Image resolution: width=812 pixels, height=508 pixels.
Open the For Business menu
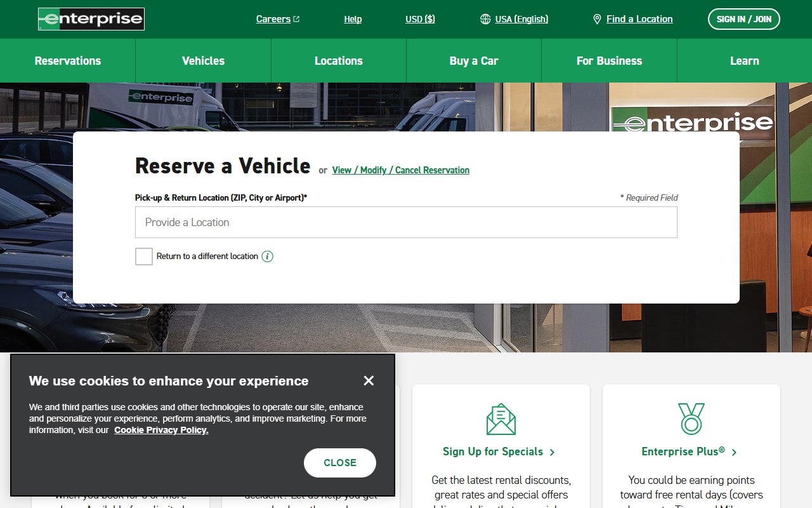[609, 61]
